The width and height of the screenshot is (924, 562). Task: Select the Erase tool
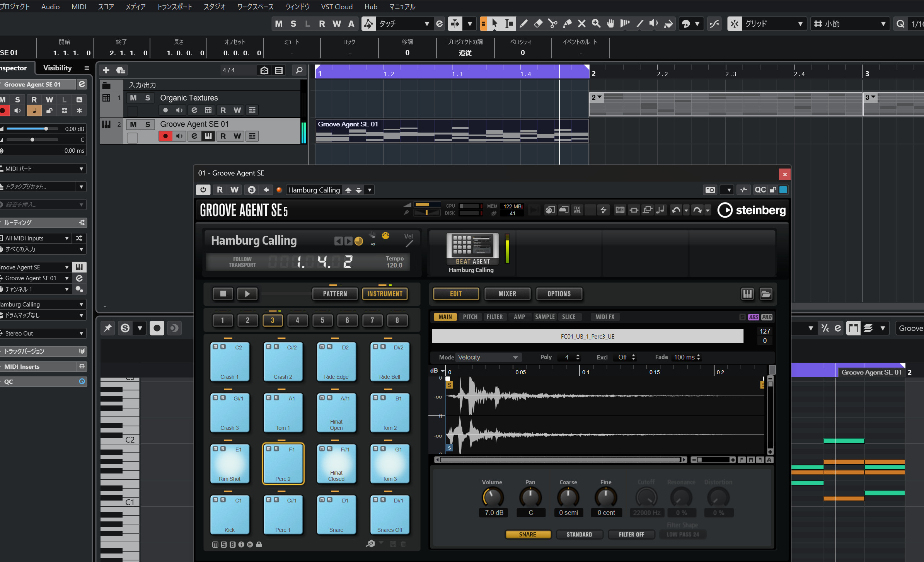point(538,24)
